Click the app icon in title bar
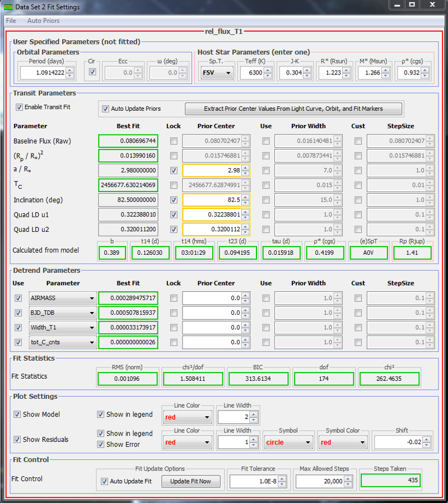 pyautogui.click(x=8, y=7)
